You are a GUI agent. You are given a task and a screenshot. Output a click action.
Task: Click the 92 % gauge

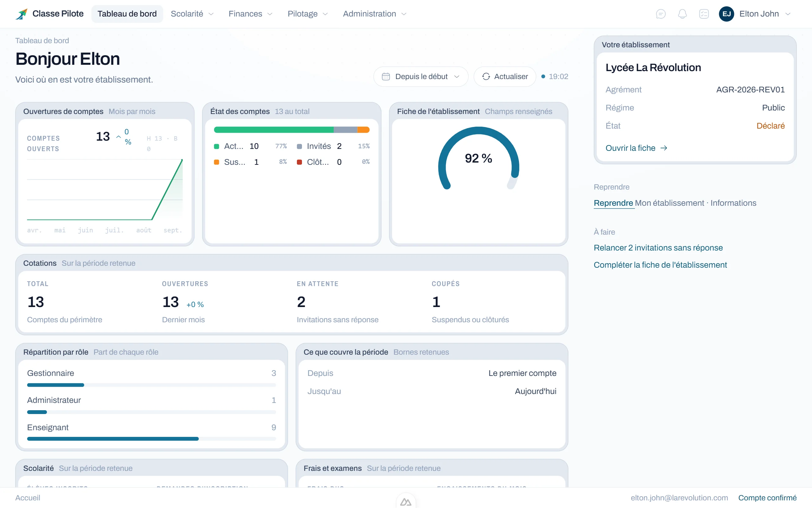(x=478, y=158)
